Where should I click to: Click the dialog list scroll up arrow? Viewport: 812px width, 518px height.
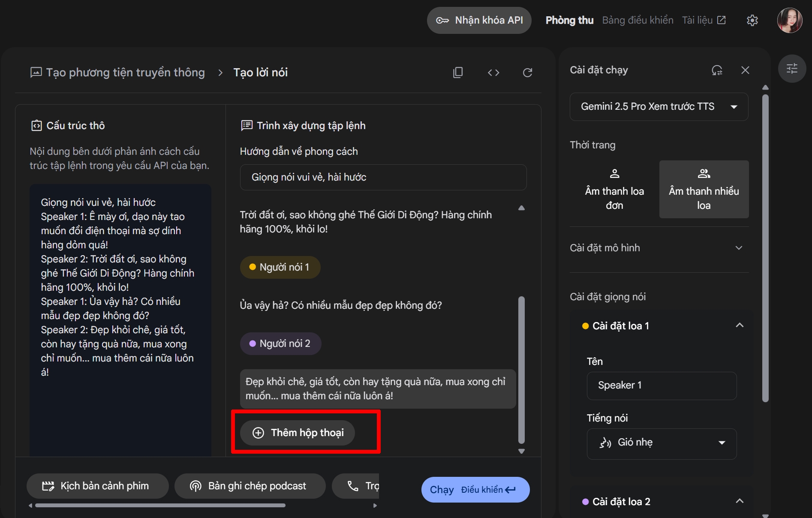(x=521, y=208)
